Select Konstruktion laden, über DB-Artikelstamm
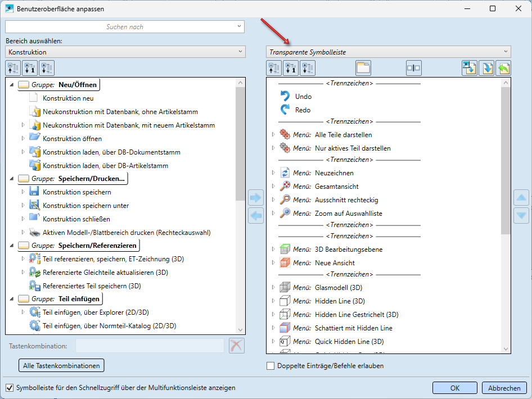The image size is (532, 399). (106, 165)
